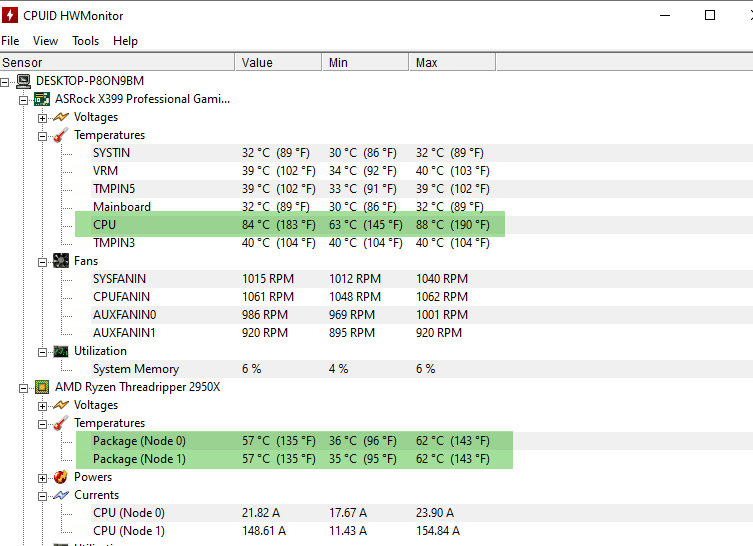Screen dimensions: 753x546
Task: Select the AUXFANIN0 fan row
Action: 422,315
